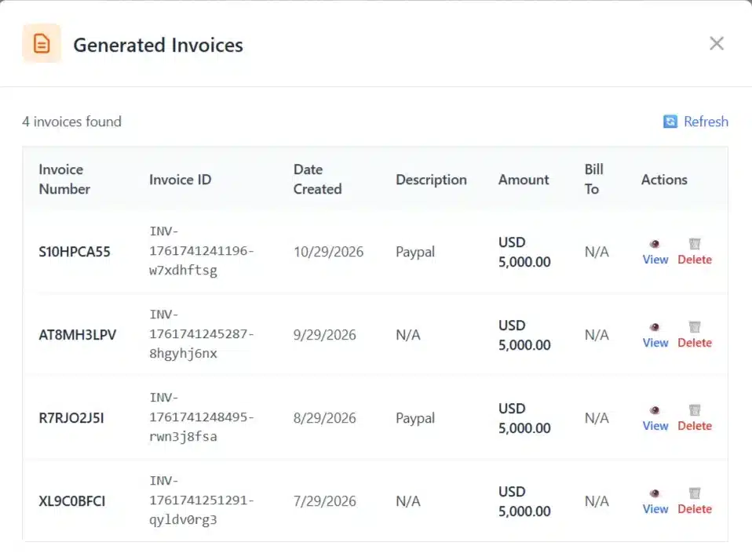The height and width of the screenshot is (560, 752).
Task: Click the Refresh icon next to Refresh label
Action: pyautogui.click(x=670, y=122)
